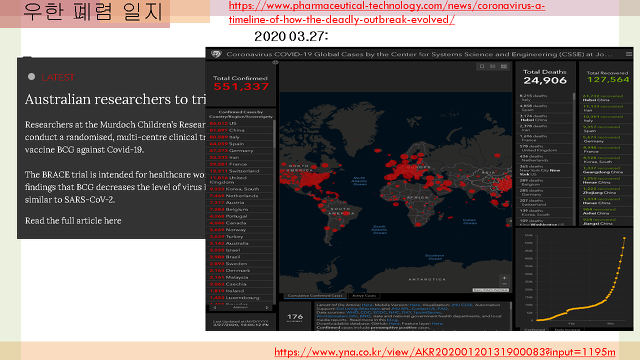
Task: Select Belgium row in confirmed list
Action: point(240,209)
